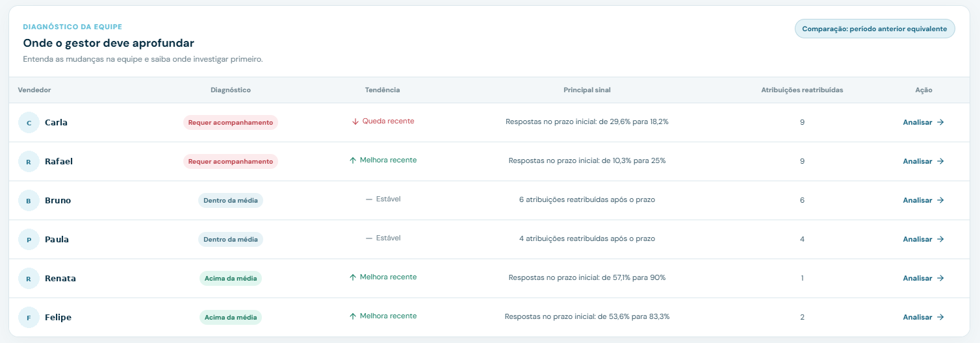Screen dimensions: 980x343
Task: Click the DIAGNÓSTICO DA EQUIPE label
Action: click(73, 27)
